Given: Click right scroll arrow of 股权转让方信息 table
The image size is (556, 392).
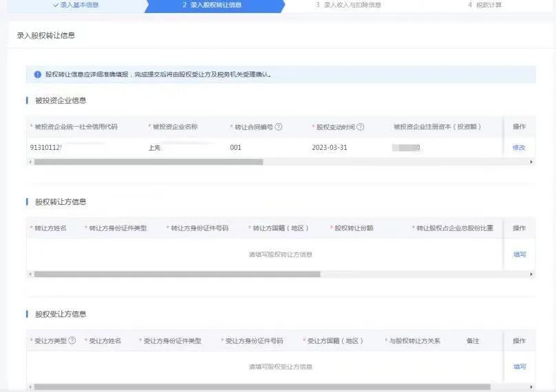Looking at the screenshot, I should pyautogui.click(x=531, y=274).
